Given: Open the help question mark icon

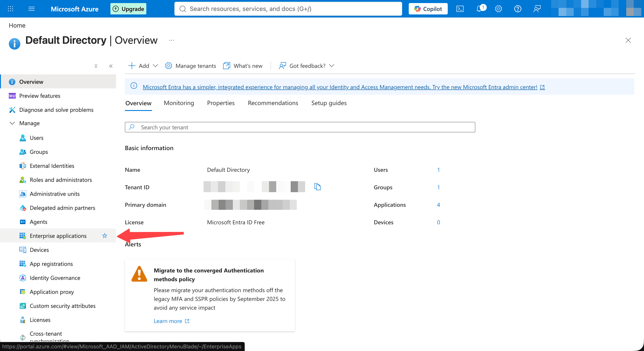Looking at the screenshot, I should tap(517, 9).
